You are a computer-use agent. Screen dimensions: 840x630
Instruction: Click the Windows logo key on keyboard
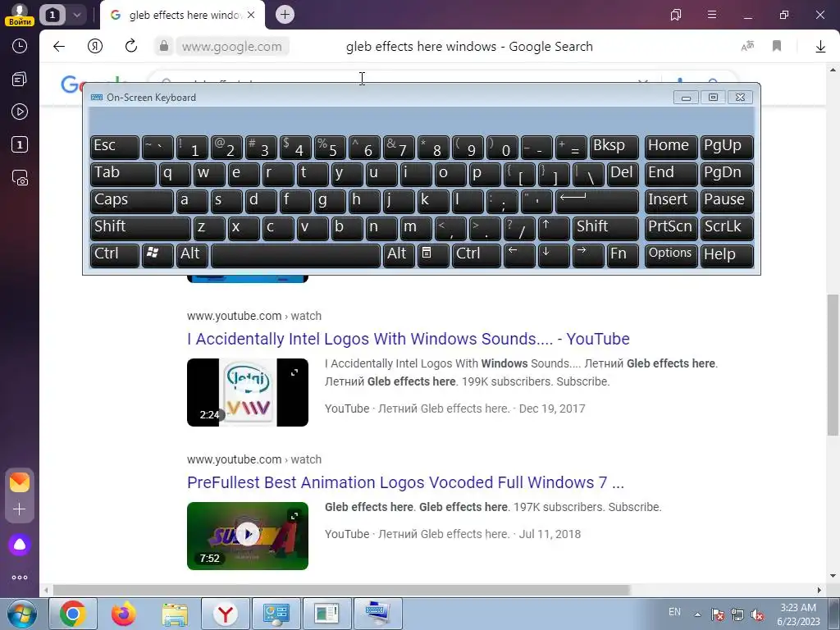point(157,254)
